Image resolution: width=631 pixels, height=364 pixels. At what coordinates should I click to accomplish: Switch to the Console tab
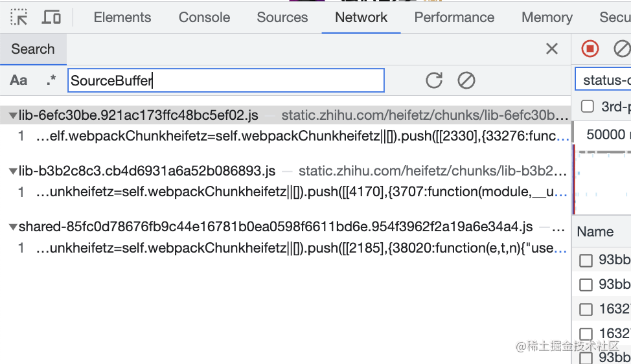[204, 17]
